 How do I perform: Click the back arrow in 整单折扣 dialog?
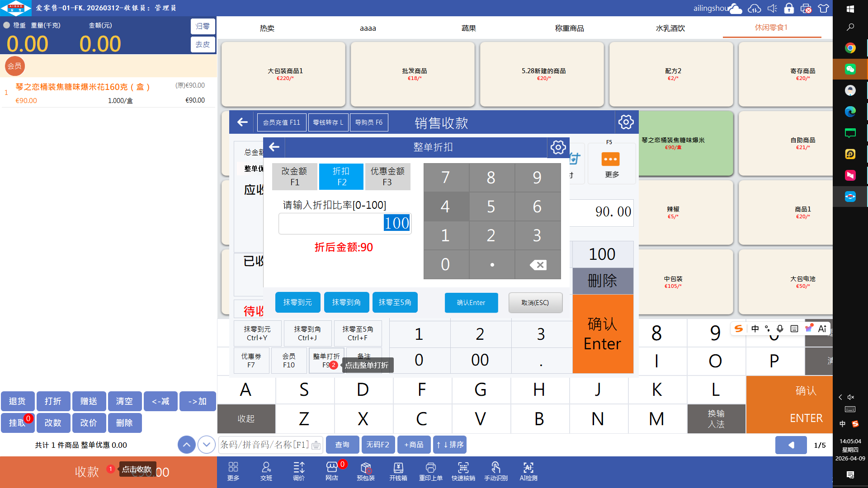click(274, 147)
